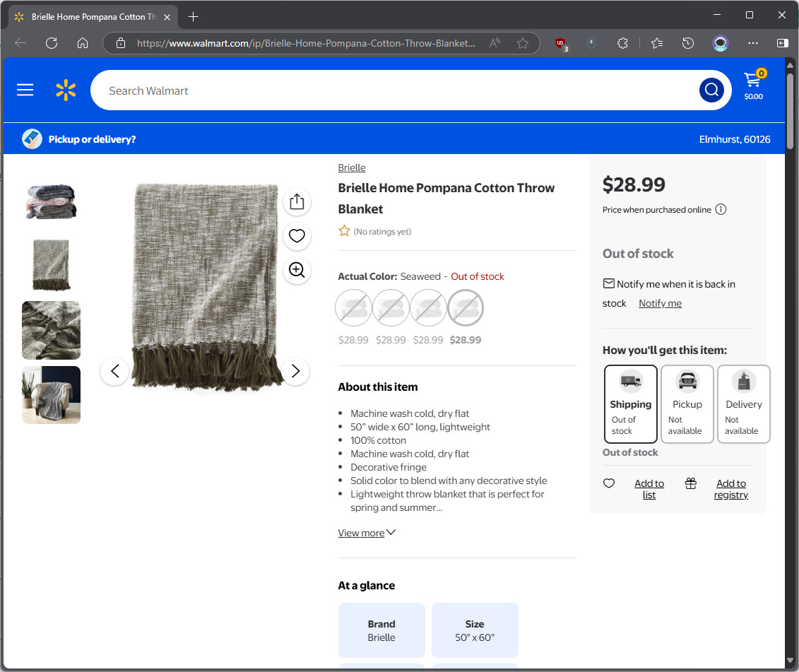
Task: Click the Add to registry link
Action: tap(730, 489)
